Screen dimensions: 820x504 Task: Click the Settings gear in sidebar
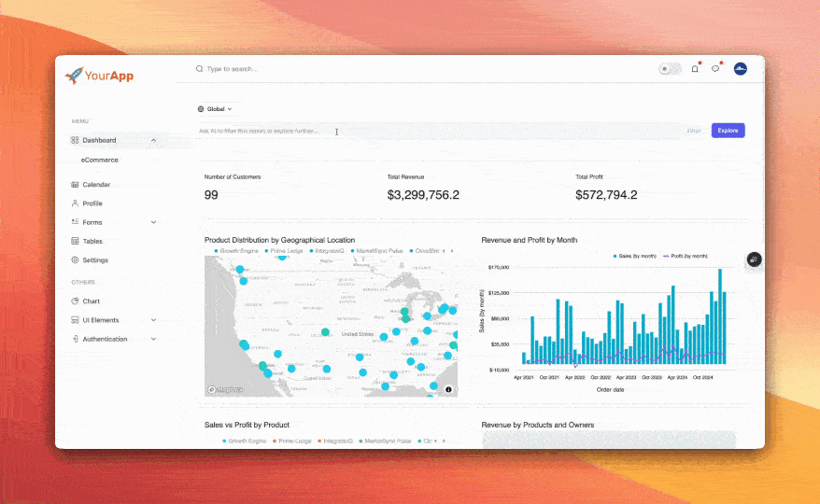pos(75,260)
